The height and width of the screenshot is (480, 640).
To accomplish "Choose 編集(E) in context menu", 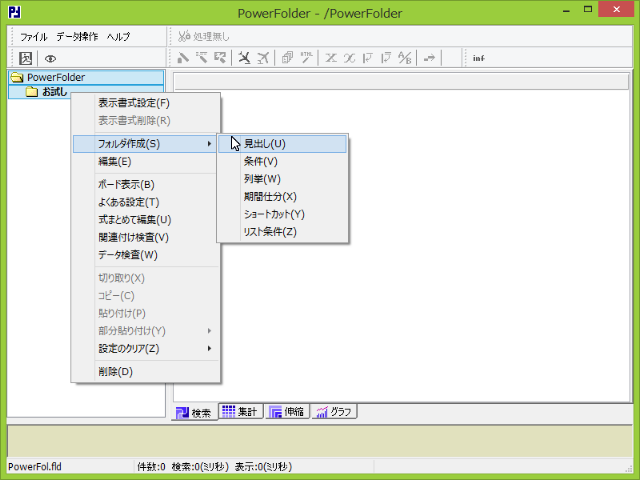I will tap(146, 162).
